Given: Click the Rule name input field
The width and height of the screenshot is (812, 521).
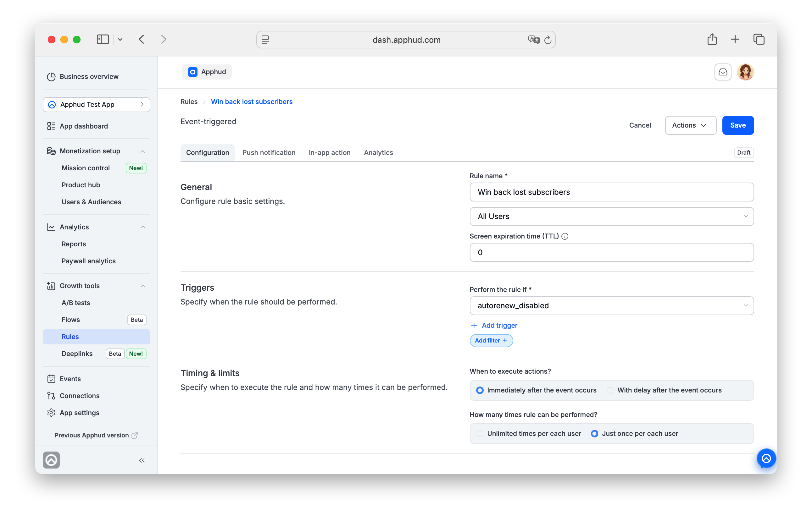Looking at the screenshot, I should [x=611, y=192].
